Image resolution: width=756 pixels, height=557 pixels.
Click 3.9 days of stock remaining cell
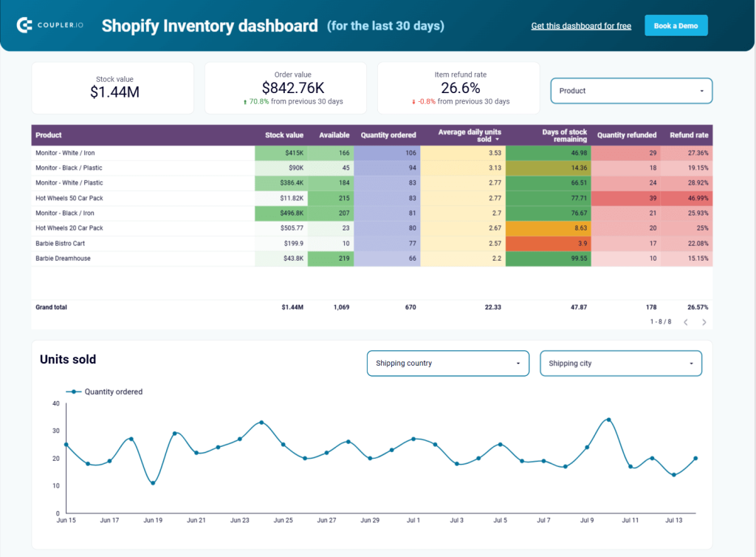point(549,244)
